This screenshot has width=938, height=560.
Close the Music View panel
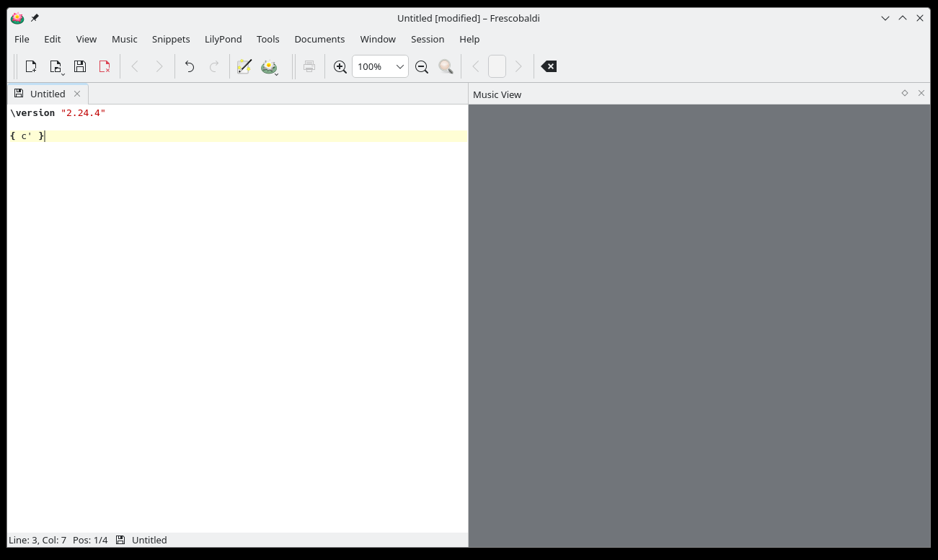click(921, 93)
